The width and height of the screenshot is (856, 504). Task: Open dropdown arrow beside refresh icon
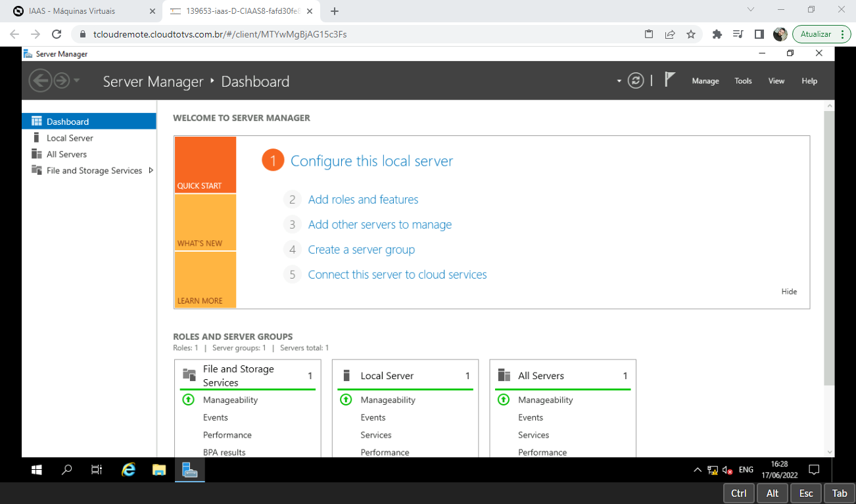click(x=619, y=81)
